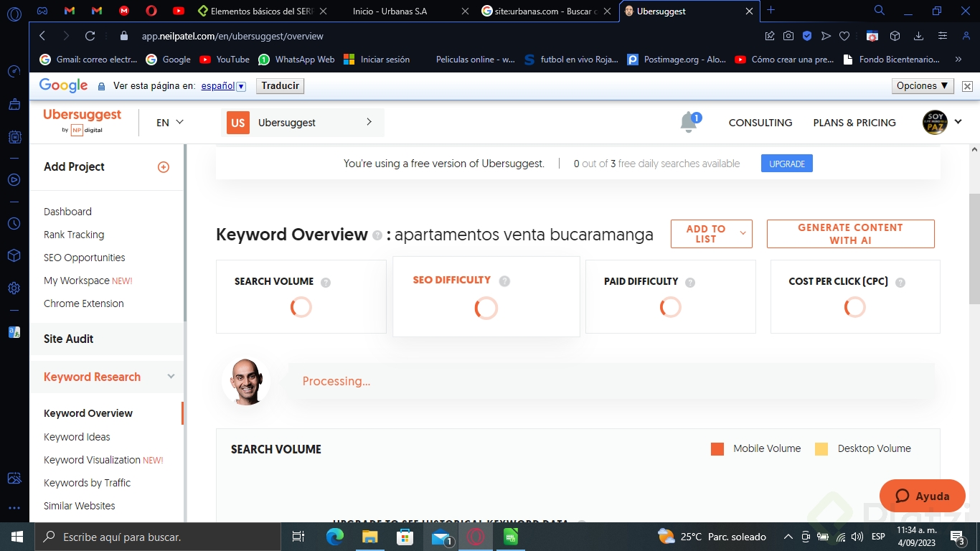The image size is (980, 551).
Task: Close the Google translate bar
Action: (967, 86)
